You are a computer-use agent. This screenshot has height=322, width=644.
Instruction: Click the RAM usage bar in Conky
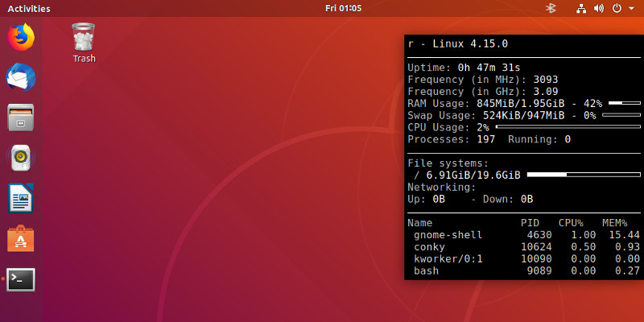point(625,103)
